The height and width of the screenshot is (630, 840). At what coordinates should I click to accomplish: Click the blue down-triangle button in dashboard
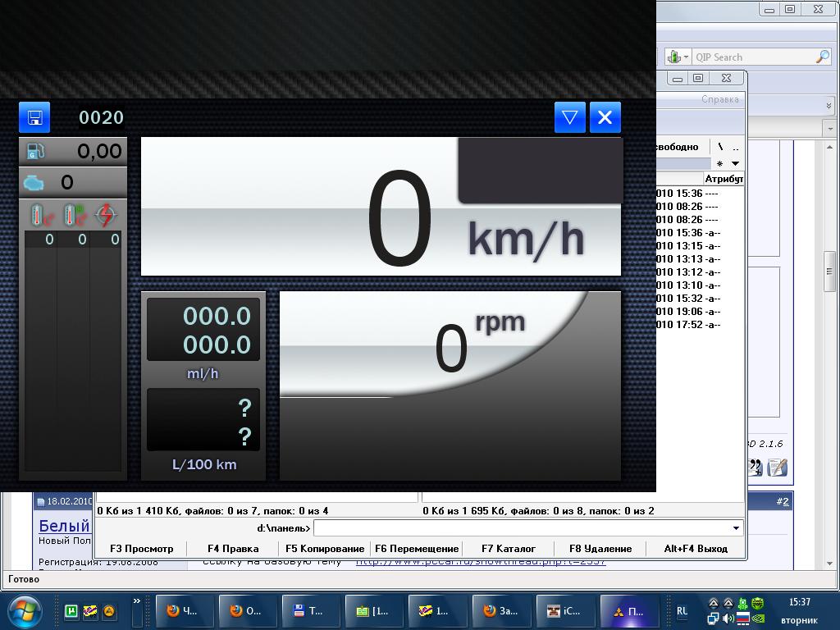(x=569, y=117)
